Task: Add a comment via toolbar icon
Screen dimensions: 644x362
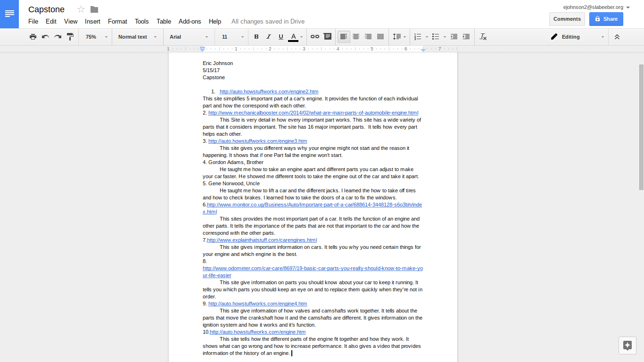Action: pyautogui.click(x=327, y=37)
